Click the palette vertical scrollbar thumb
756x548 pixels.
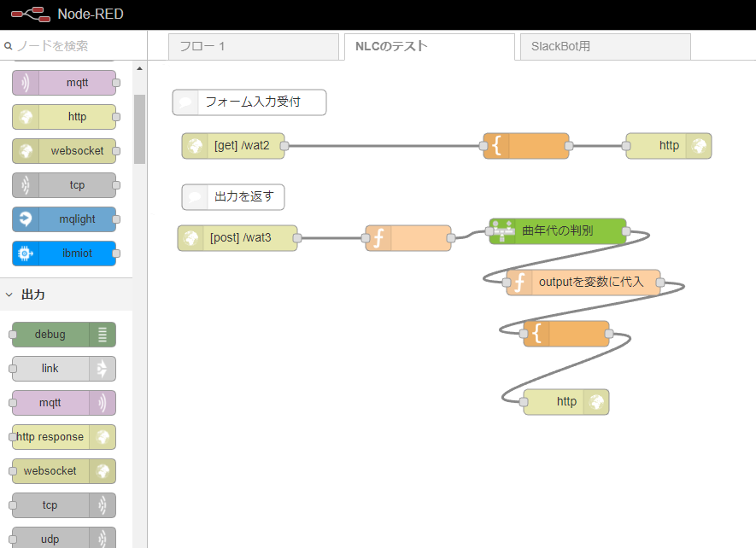pos(139,129)
